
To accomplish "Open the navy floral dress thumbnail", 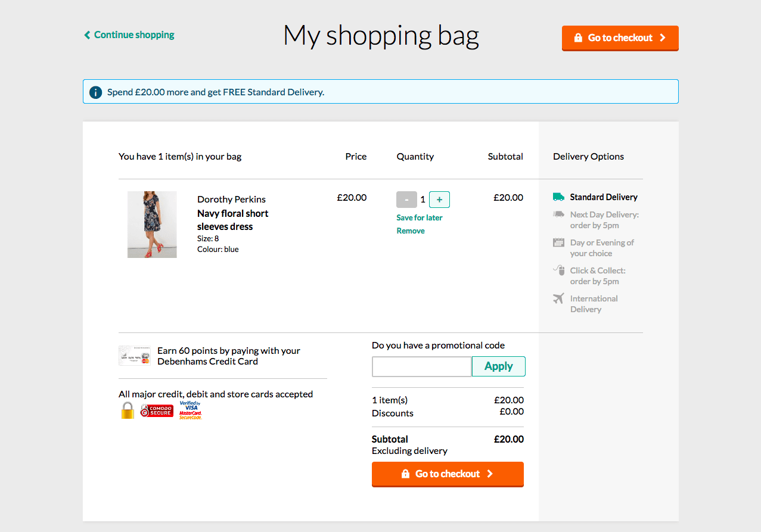I will pos(151,224).
